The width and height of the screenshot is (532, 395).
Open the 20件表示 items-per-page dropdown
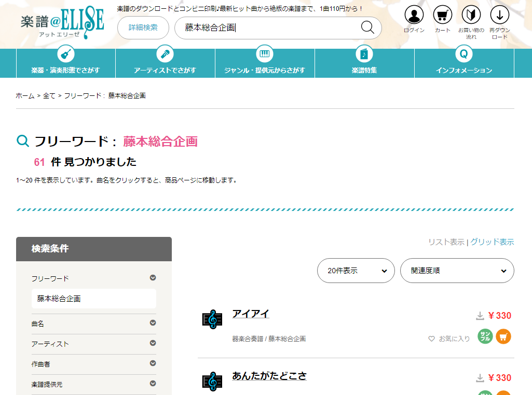tap(356, 271)
